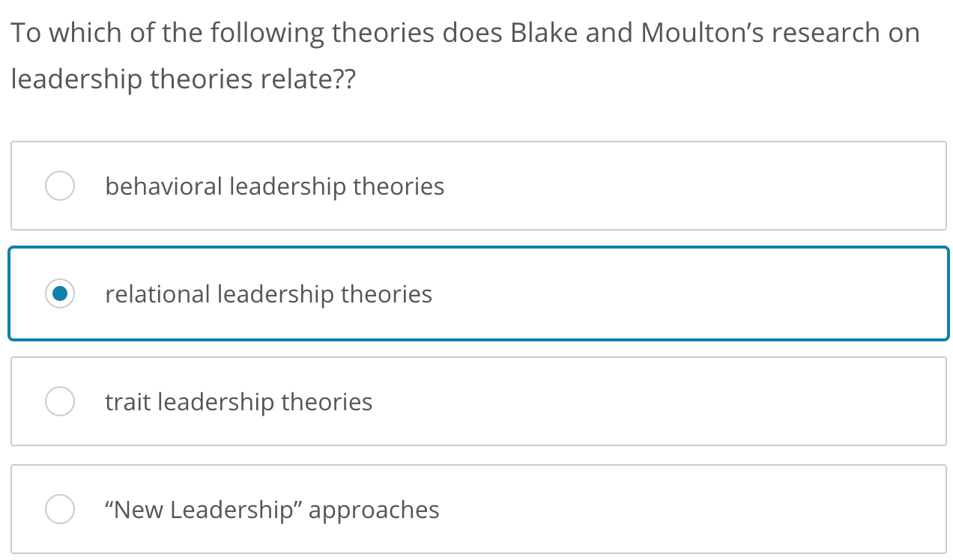The width and height of the screenshot is (953, 560).
Task: Select the behavioral leadership theories radio button
Action: point(60,186)
